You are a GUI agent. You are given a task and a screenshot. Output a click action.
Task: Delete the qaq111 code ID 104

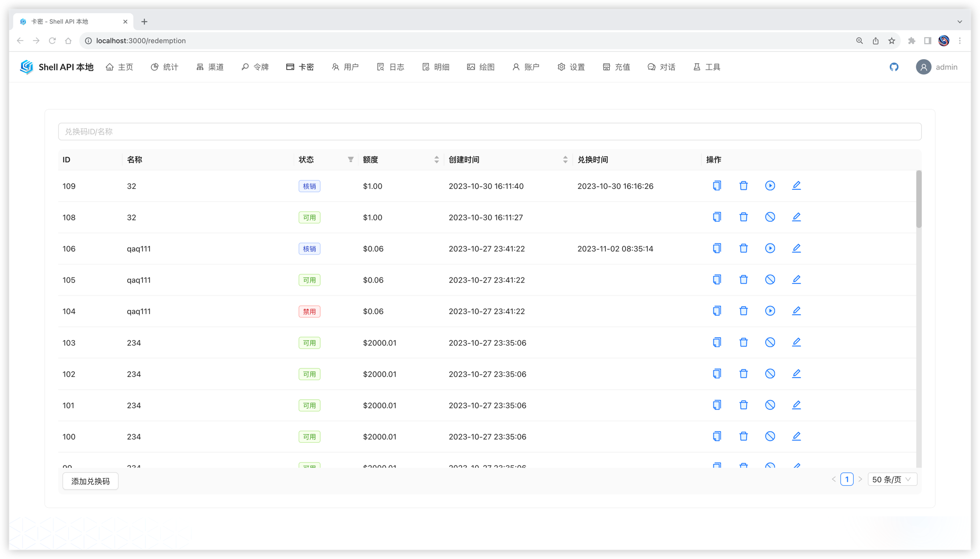point(744,311)
